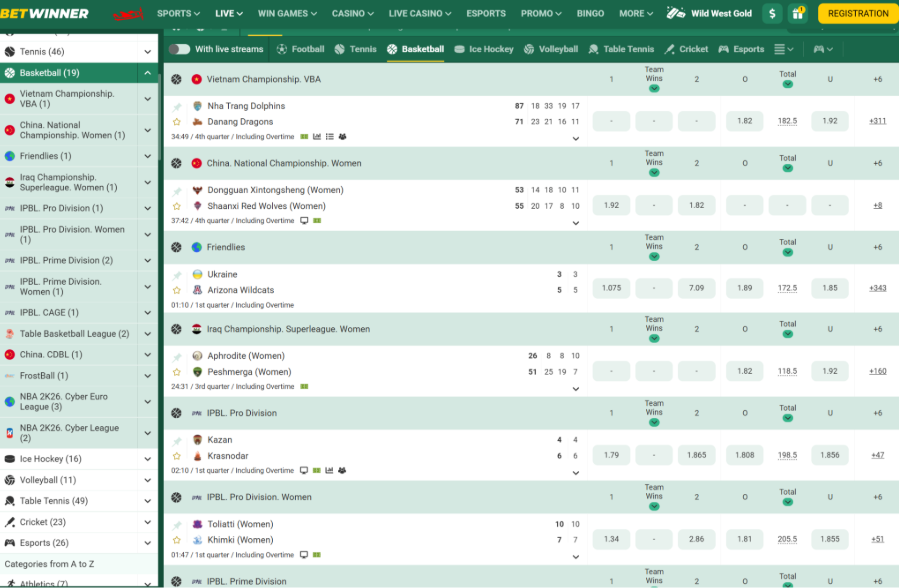Screen dimensions: 899x588
Task: Expand Table Tennis (49) in sidebar
Action: point(147,501)
